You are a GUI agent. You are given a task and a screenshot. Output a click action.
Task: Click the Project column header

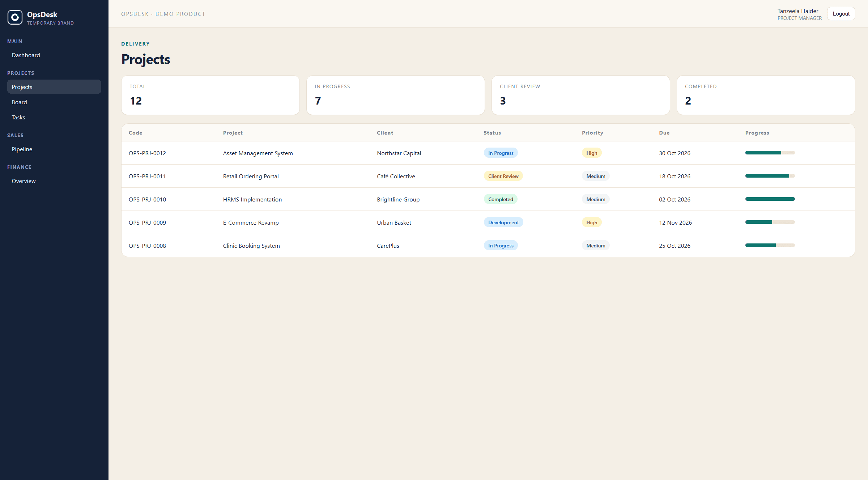[x=233, y=133]
